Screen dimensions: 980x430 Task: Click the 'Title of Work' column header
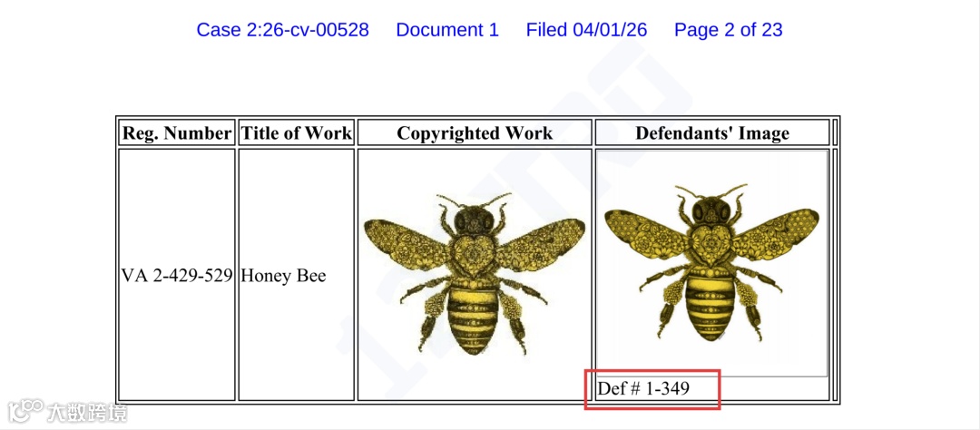click(x=296, y=133)
